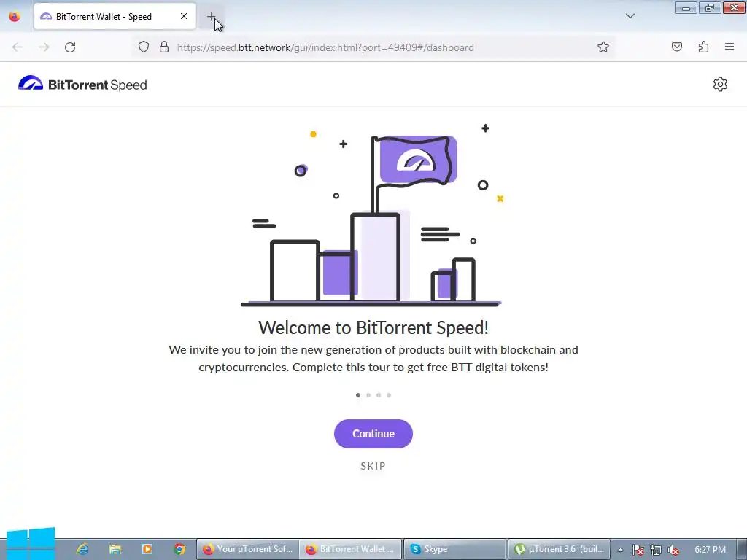Jump to the third tour page dot
Image resolution: width=747 pixels, height=560 pixels.
click(379, 395)
